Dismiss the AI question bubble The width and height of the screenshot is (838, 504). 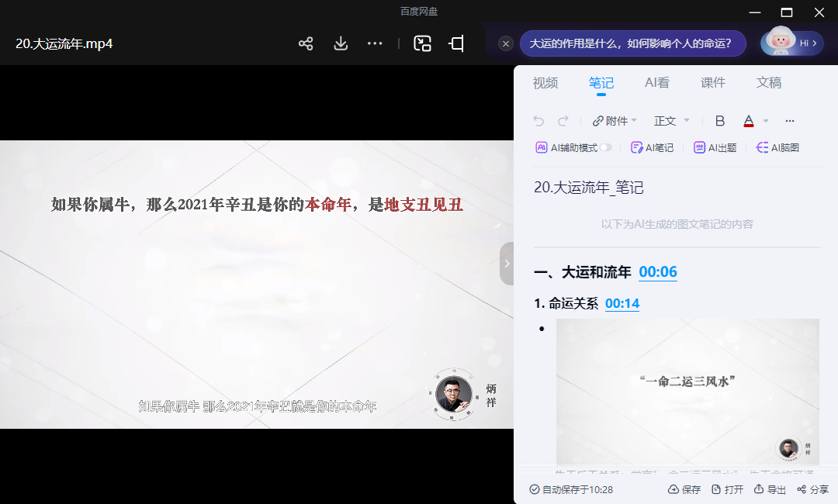(506, 43)
